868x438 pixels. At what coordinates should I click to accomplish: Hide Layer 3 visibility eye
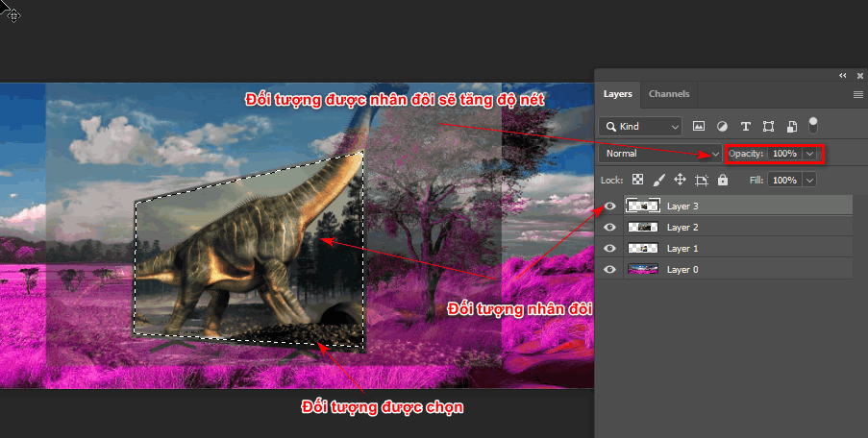[x=609, y=206]
